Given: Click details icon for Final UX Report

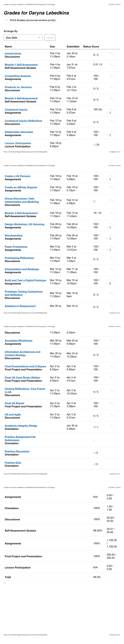Looking at the screenshot, I should click(x=111, y=403).
